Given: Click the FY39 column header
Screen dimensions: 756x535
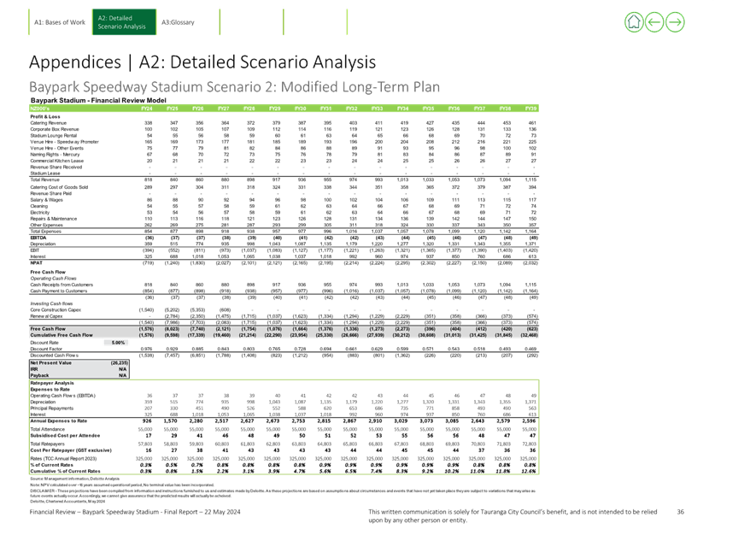Looking at the screenshot, I should (530, 109).
